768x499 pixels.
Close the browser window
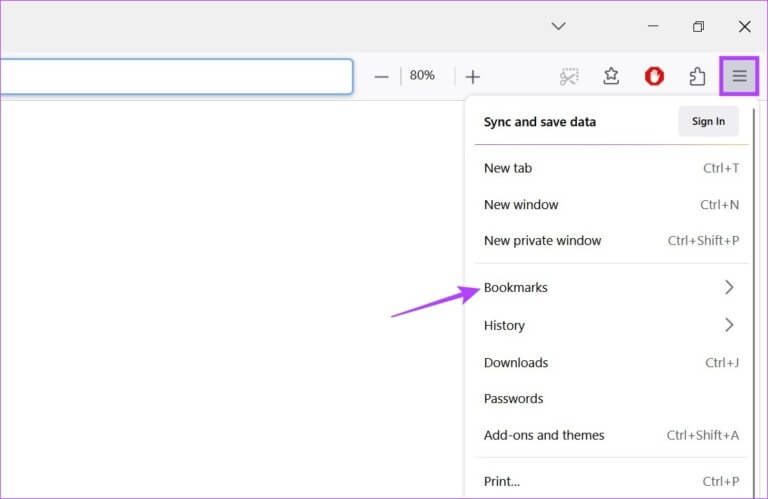(744, 26)
